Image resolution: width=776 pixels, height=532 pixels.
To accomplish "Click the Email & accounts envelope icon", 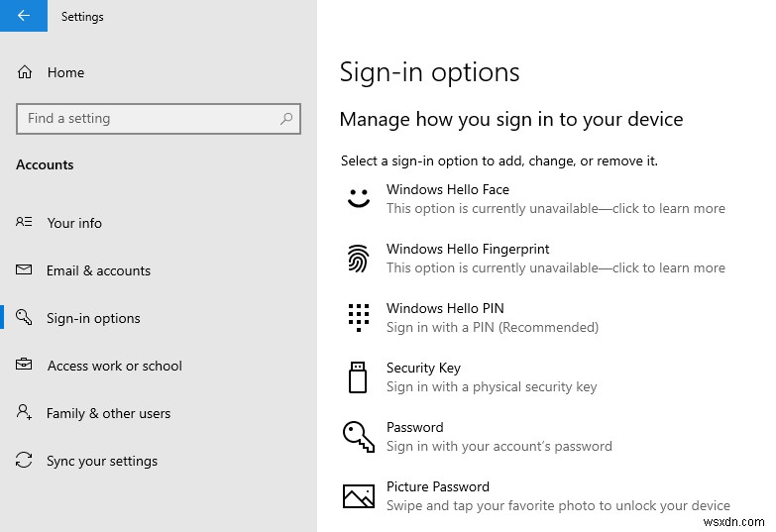I will coord(24,269).
